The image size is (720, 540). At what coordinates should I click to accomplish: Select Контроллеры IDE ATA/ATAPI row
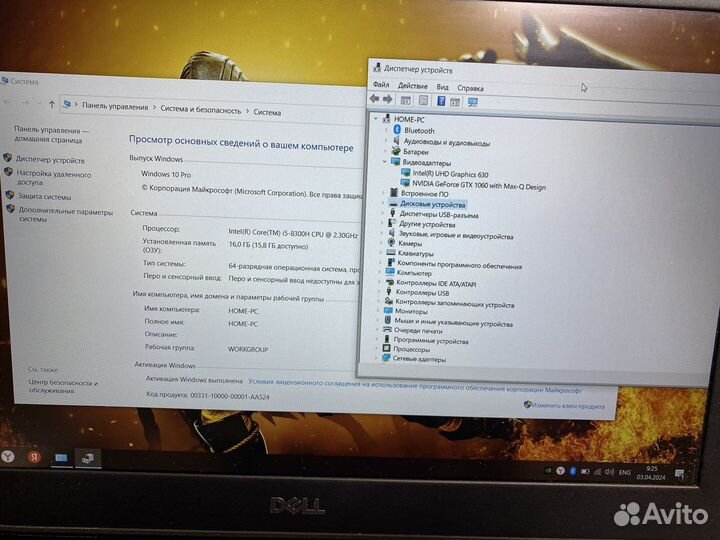coord(436,283)
